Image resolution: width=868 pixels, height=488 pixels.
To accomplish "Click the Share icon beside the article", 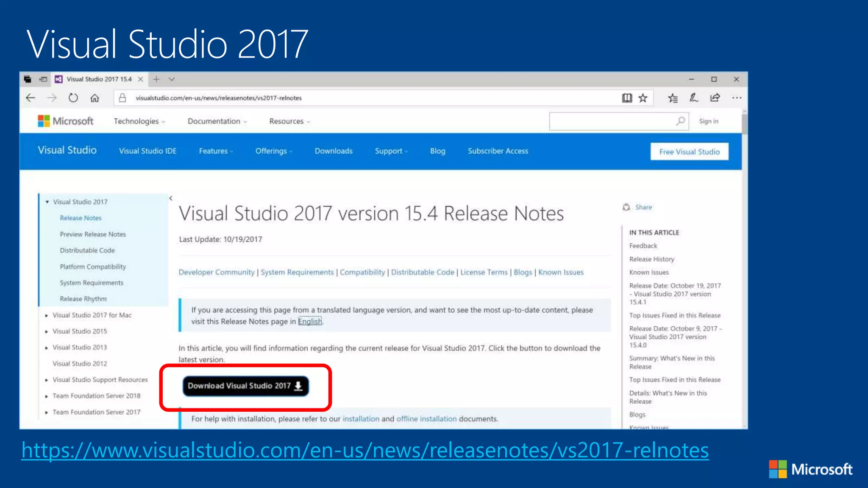I will (626, 207).
